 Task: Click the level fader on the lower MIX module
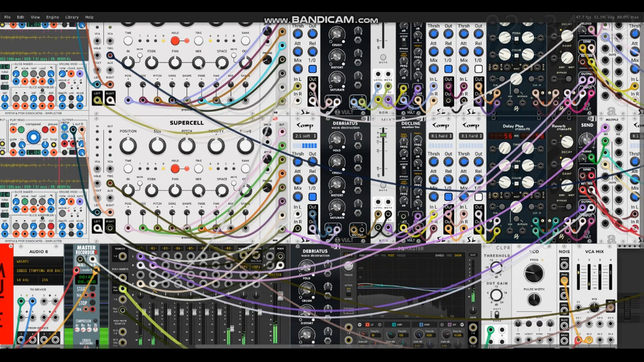click(x=383, y=135)
